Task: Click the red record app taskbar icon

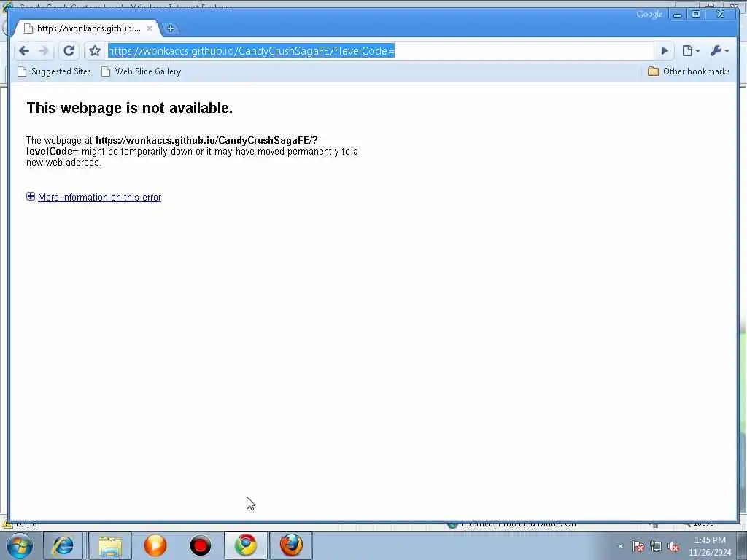Action: coord(200,545)
